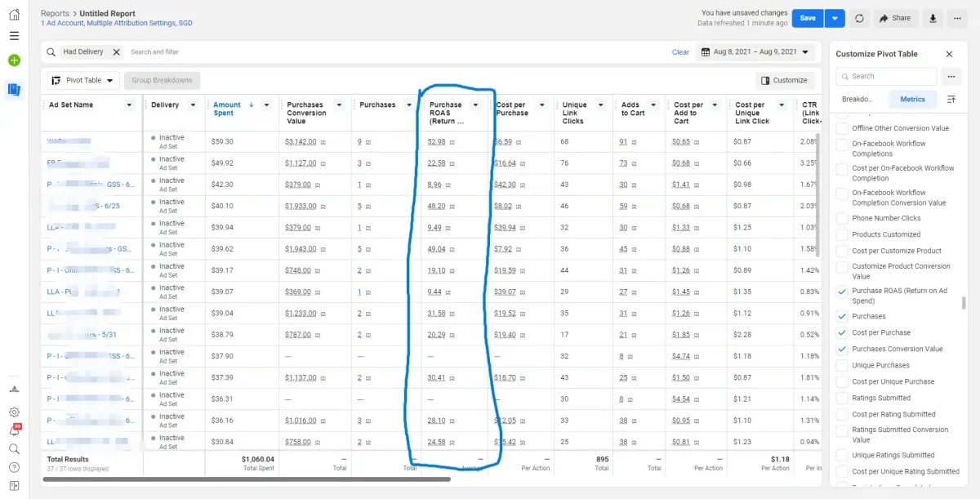Open the Home icon in left sidebar
The height and width of the screenshot is (499, 980).
coord(14,15)
